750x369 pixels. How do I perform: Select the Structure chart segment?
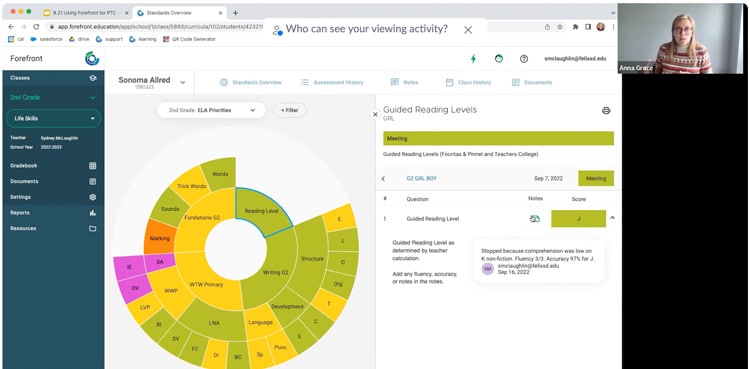pyautogui.click(x=311, y=258)
